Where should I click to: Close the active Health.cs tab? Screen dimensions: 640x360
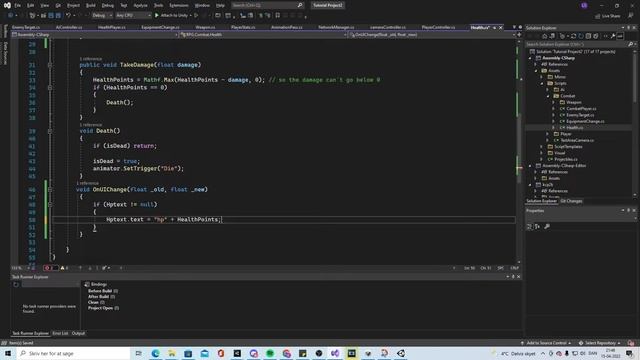coord(501,27)
